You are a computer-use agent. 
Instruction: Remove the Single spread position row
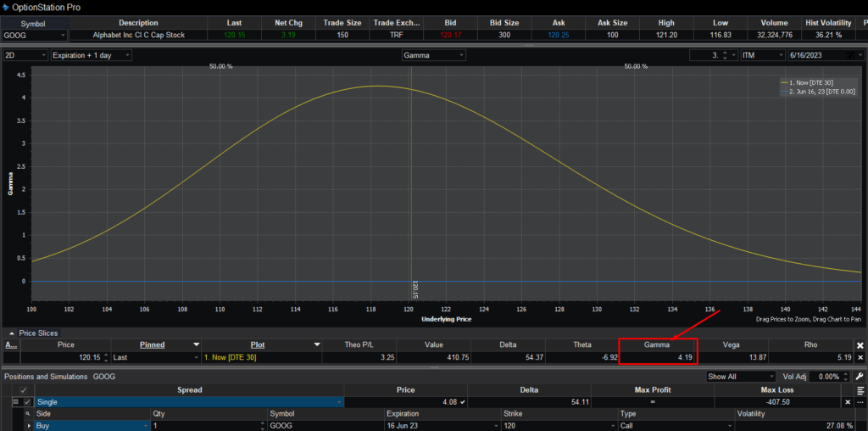coord(847,401)
